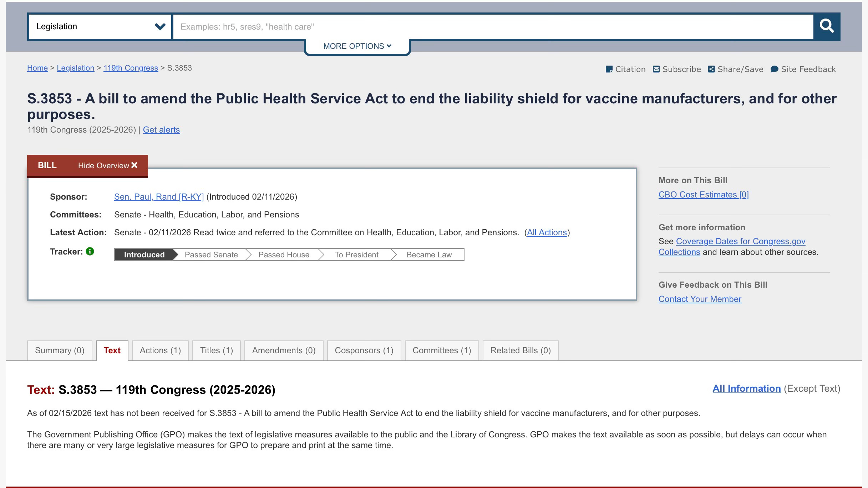Click the magnifying glass search button

[x=826, y=26]
